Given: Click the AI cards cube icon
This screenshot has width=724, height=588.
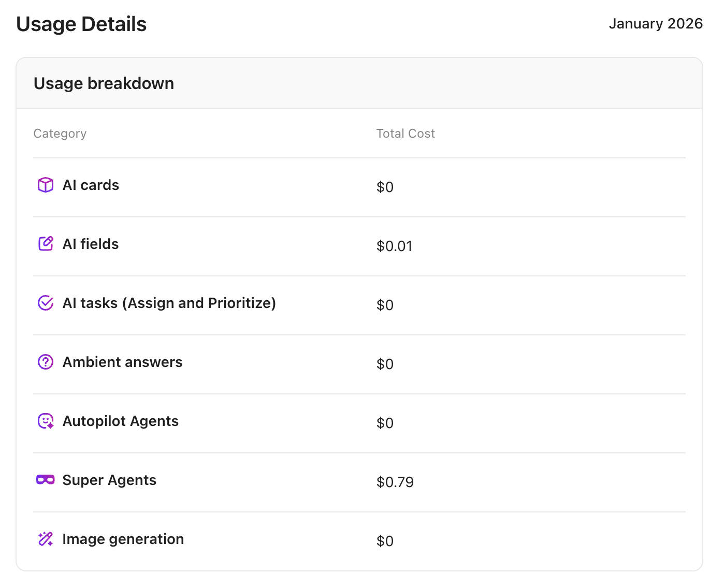Looking at the screenshot, I should (x=46, y=184).
